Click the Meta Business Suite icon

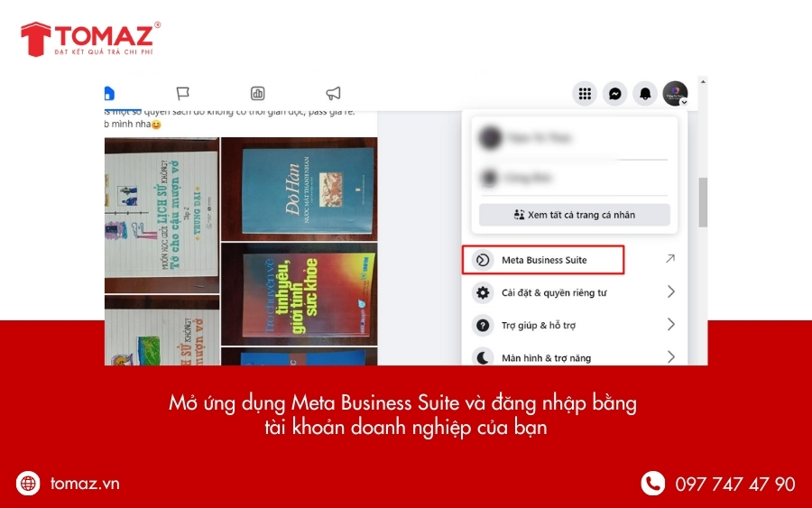click(x=483, y=260)
